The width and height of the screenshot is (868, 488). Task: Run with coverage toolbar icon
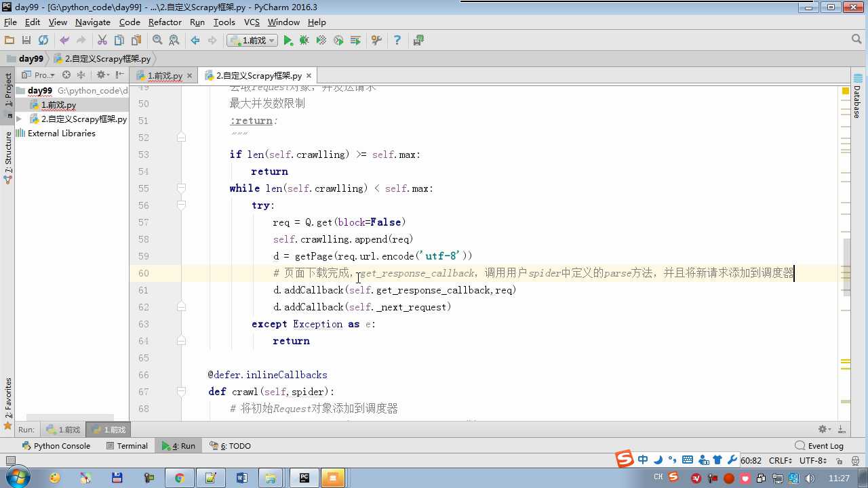pyautogui.click(x=321, y=41)
